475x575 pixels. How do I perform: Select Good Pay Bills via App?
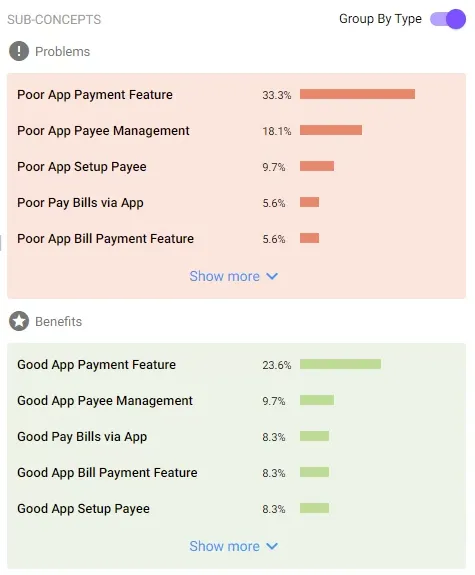(82, 436)
